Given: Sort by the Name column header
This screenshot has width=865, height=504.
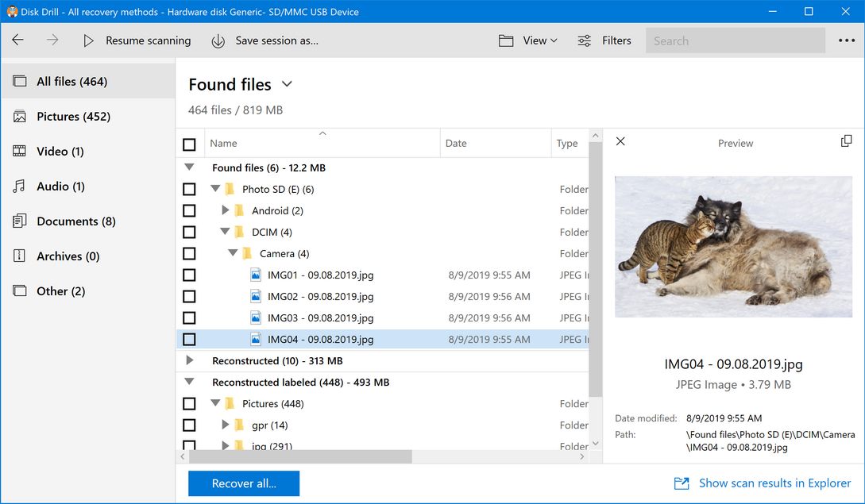Looking at the screenshot, I should (x=322, y=144).
